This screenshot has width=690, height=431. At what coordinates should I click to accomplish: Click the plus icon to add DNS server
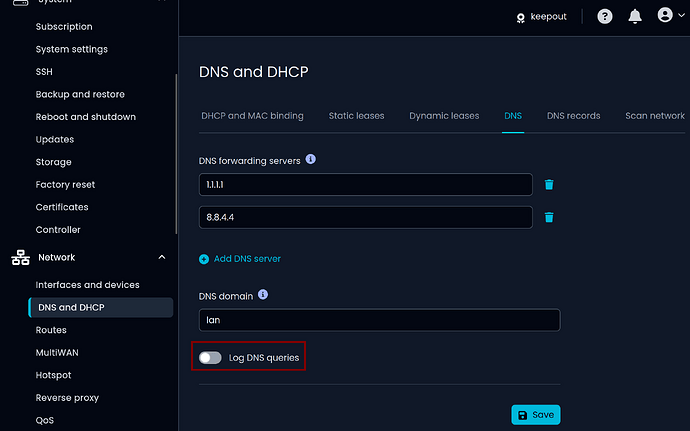[204, 259]
